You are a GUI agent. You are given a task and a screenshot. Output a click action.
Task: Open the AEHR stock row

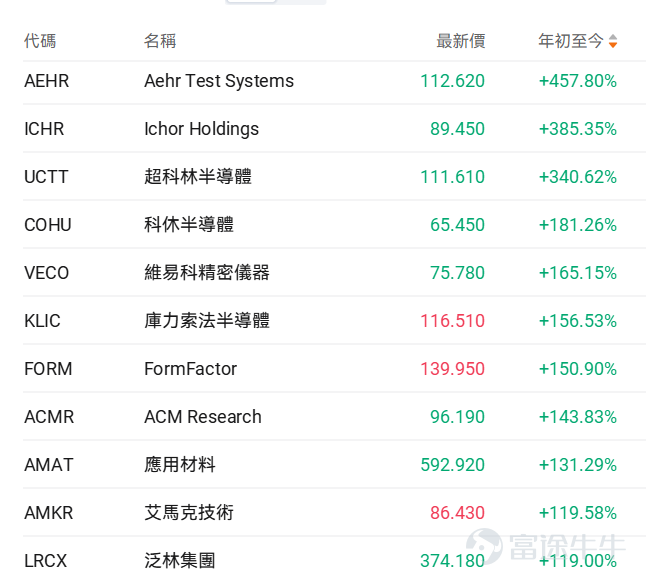click(x=334, y=81)
